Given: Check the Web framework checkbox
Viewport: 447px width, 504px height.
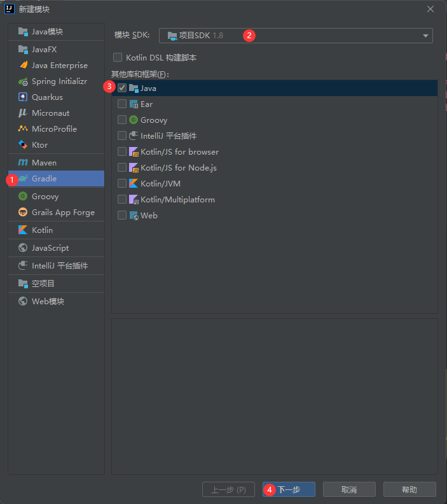Looking at the screenshot, I should 122,215.
